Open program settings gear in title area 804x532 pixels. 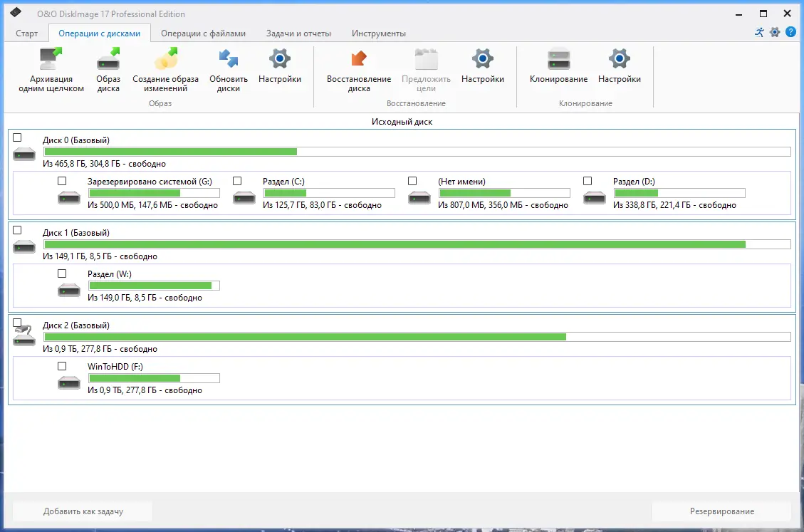(x=775, y=32)
